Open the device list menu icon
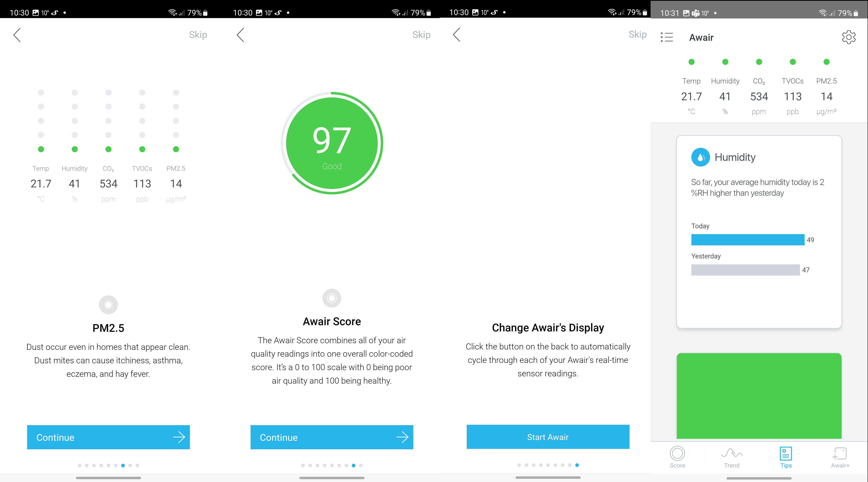The width and height of the screenshot is (868, 482). [667, 37]
